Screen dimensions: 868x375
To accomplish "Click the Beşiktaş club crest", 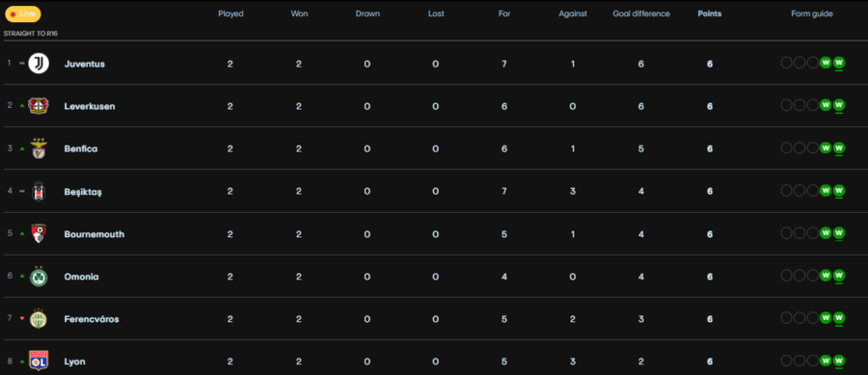I will (39, 192).
